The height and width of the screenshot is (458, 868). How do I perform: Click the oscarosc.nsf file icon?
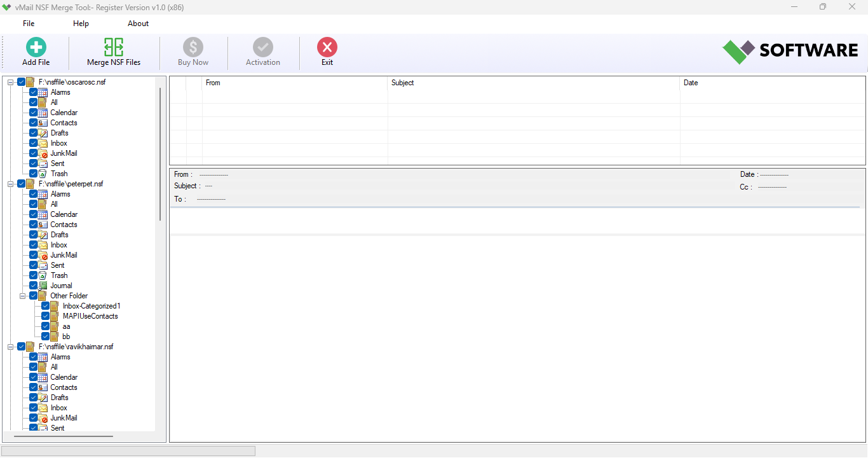pos(31,82)
